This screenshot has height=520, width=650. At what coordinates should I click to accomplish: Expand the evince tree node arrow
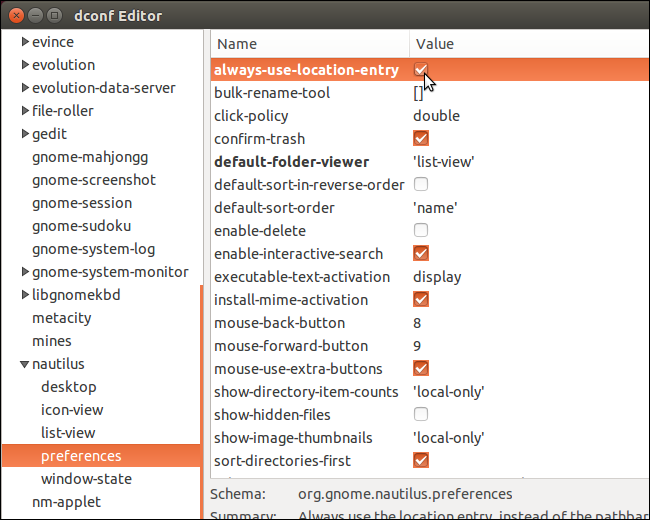pyautogui.click(x=25, y=41)
